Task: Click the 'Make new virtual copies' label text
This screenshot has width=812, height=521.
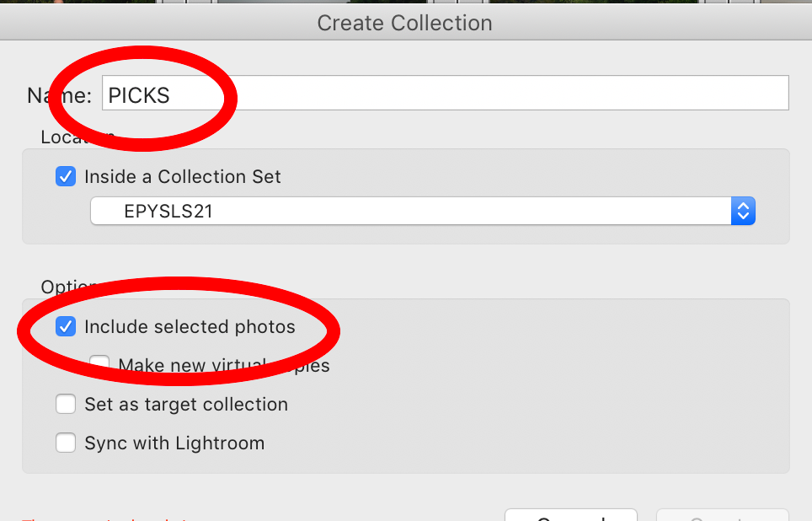Action: tap(224, 366)
